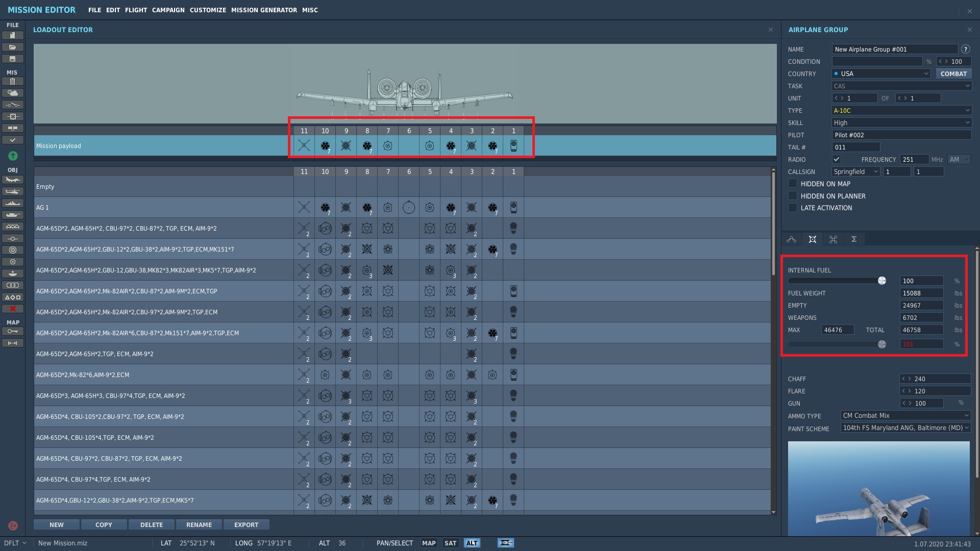Open the AM radio modulation dropdown
This screenshot has width=980, height=551.
(959, 159)
